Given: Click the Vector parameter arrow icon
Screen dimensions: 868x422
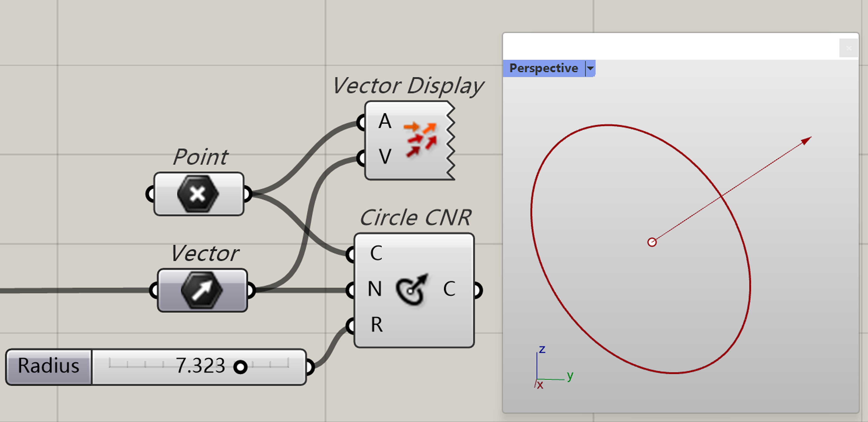Looking at the screenshot, I should 201,290.
